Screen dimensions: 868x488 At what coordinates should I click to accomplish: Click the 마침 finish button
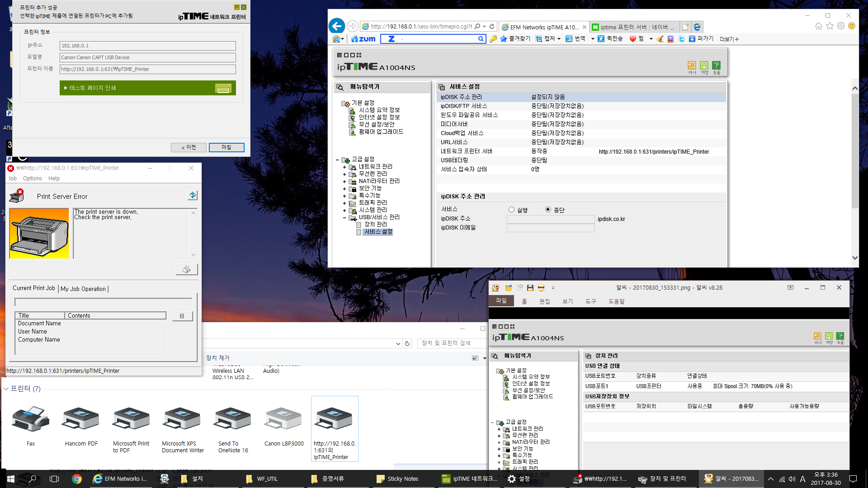[226, 147]
